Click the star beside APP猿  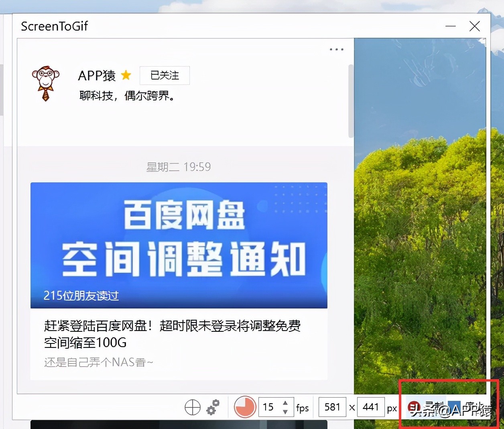point(126,76)
